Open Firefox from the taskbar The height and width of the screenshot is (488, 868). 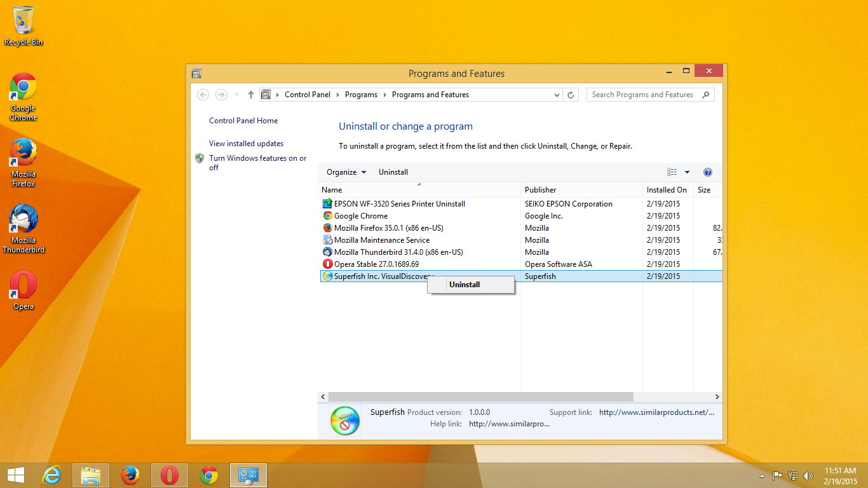(130, 475)
